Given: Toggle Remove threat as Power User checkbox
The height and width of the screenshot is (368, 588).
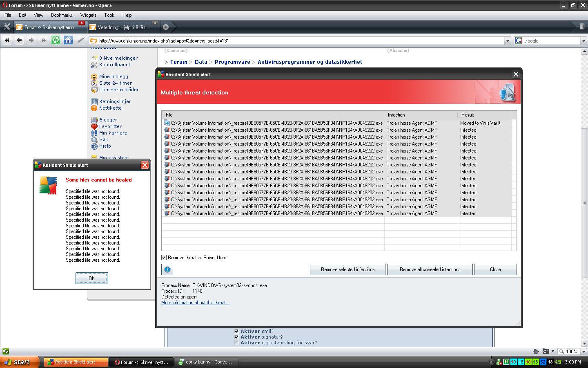Looking at the screenshot, I should pyautogui.click(x=164, y=258).
